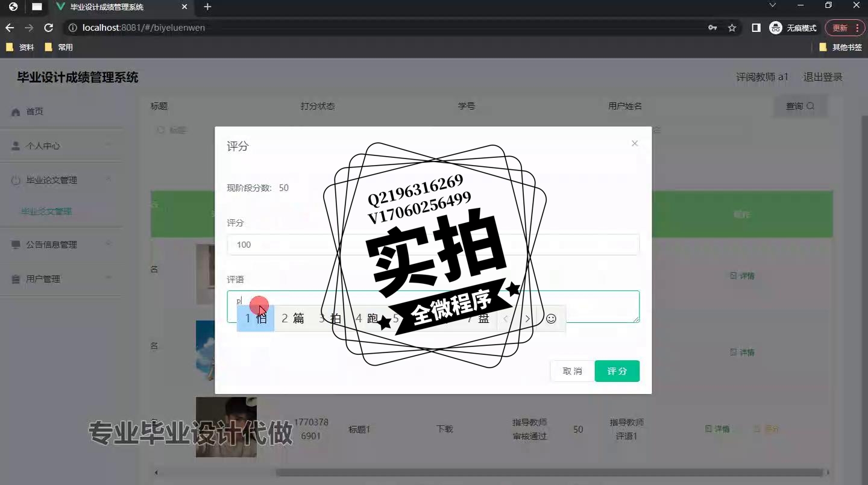Close the 评分 dialog with X
Screen dimensions: 868x485
click(x=634, y=143)
